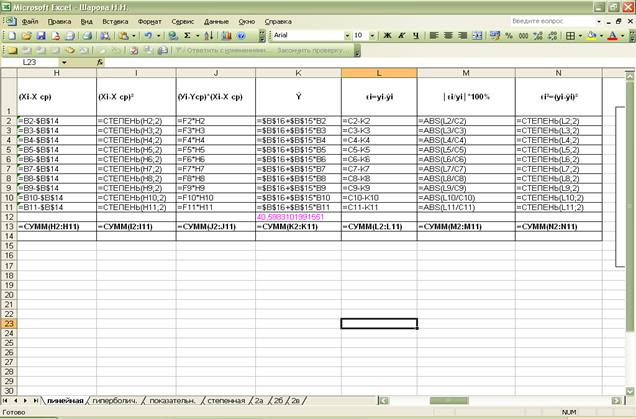The width and height of the screenshot is (636, 419).
Task: Open the Справка menu
Action: pos(278,21)
